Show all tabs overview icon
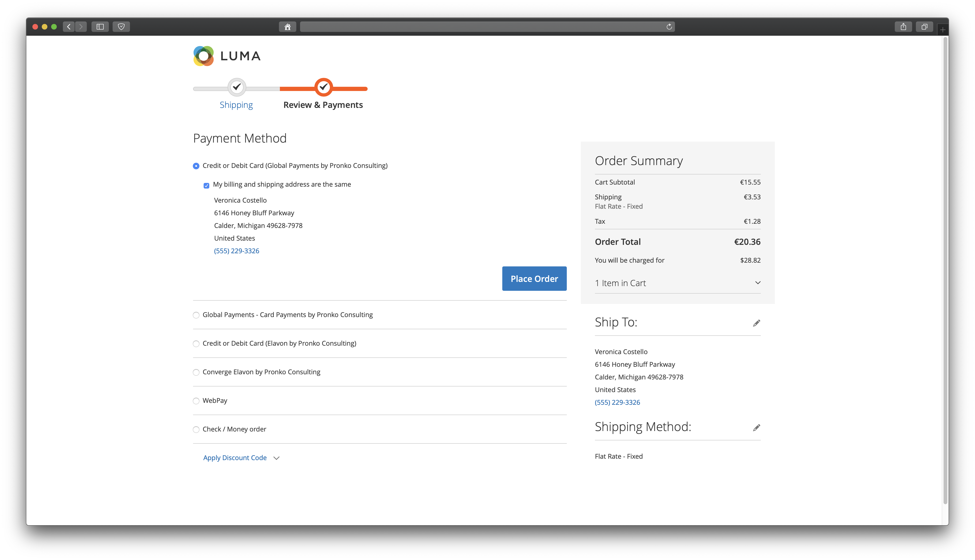975x560 pixels. point(924,27)
